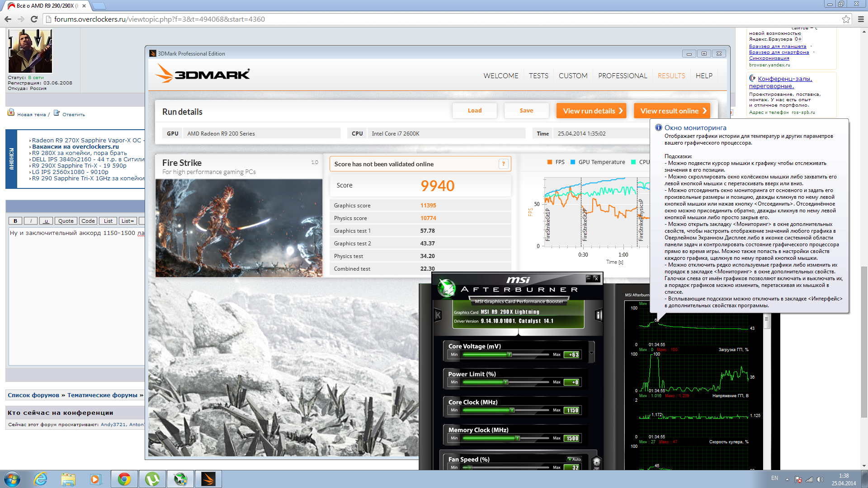Screen dimensions: 868x488
Task: Open uTorrent from the taskbar
Action: (152, 479)
